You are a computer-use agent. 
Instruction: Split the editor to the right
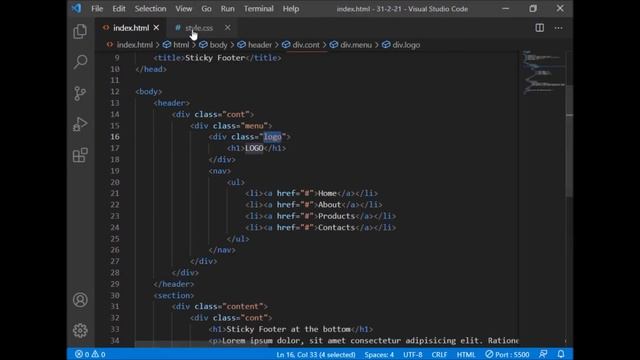540,28
